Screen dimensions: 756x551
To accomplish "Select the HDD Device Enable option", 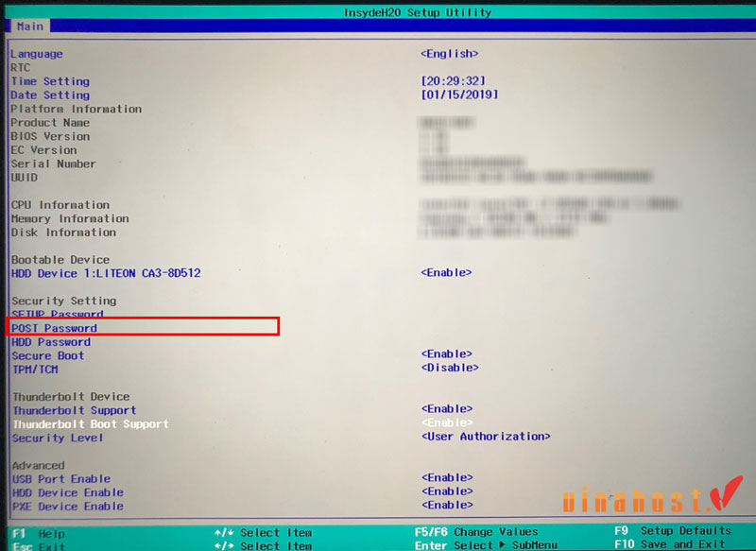I will point(68,493).
